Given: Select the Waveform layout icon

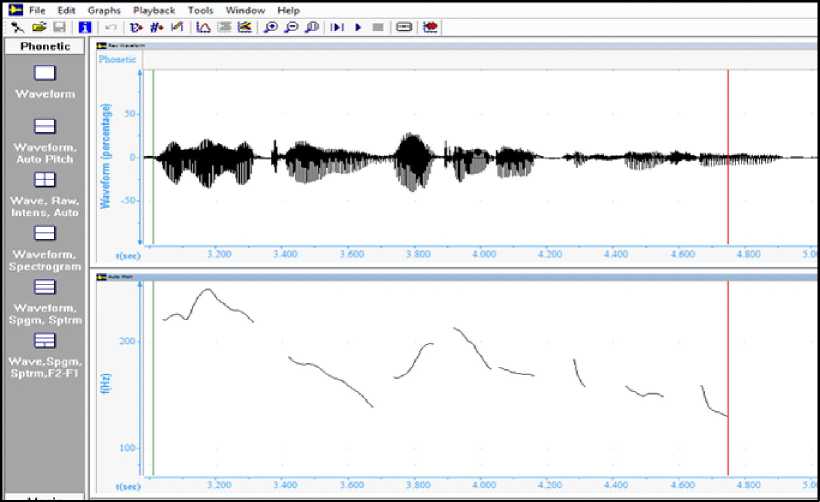Looking at the screenshot, I should (45, 73).
